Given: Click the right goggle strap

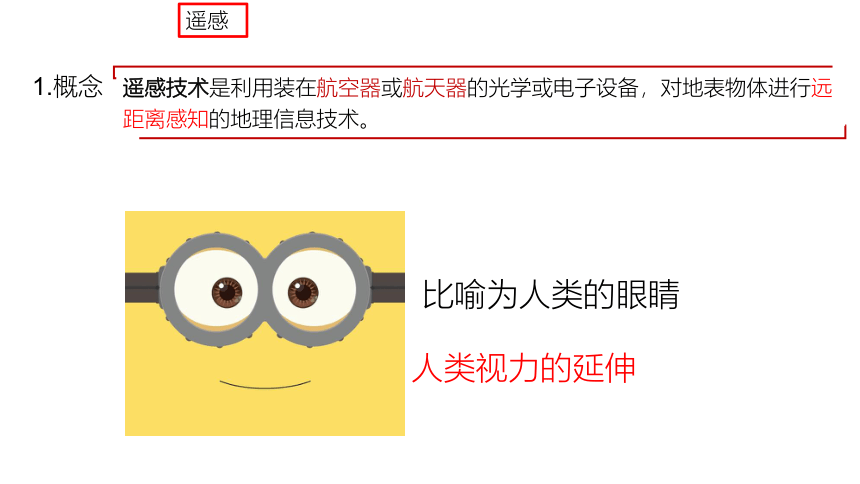Looking at the screenshot, I should tap(387, 288).
